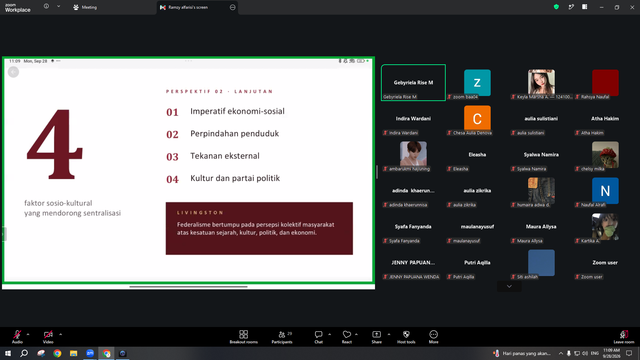This screenshot has height=360, width=640.
Task: Click the divider handle beside shared screen
Action: coord(377,171)
